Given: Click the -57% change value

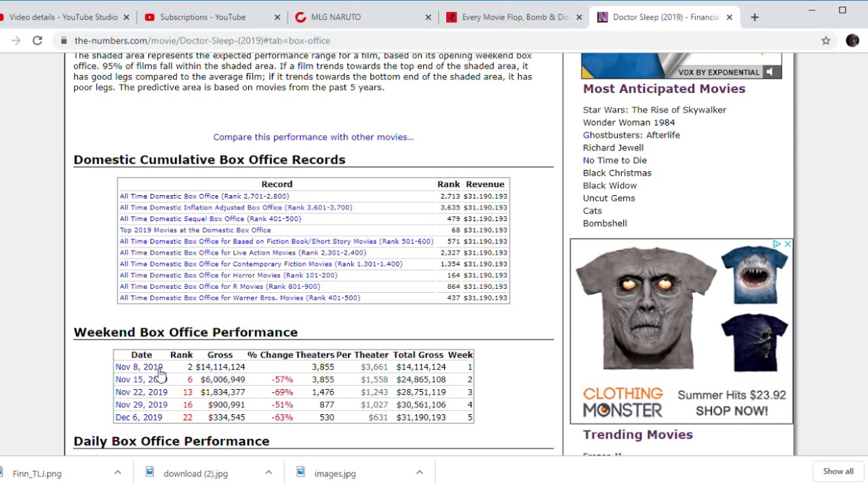Looking at the screenshot, I should coord(282,380).
